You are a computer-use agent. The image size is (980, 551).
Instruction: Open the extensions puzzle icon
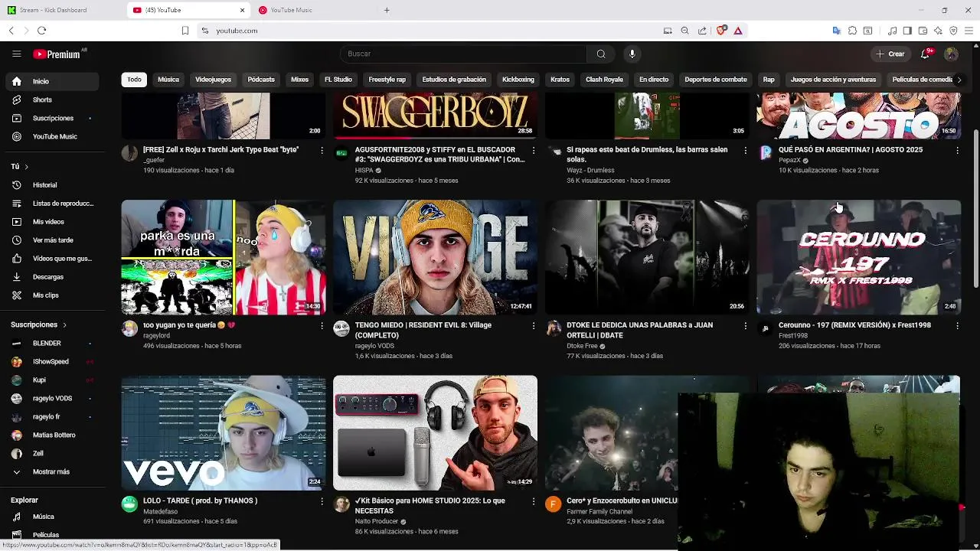(x=852, y=31)
